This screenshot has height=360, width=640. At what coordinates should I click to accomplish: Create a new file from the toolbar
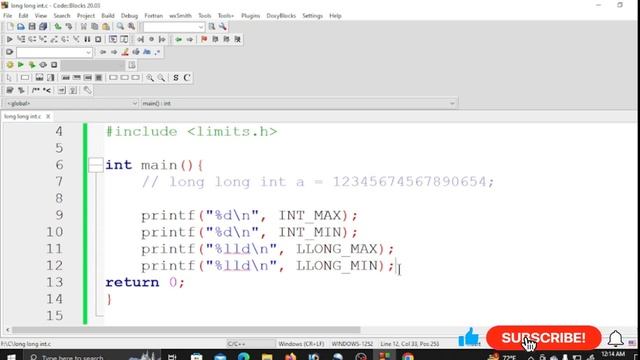pyautogui.click(x=10, y=27)
